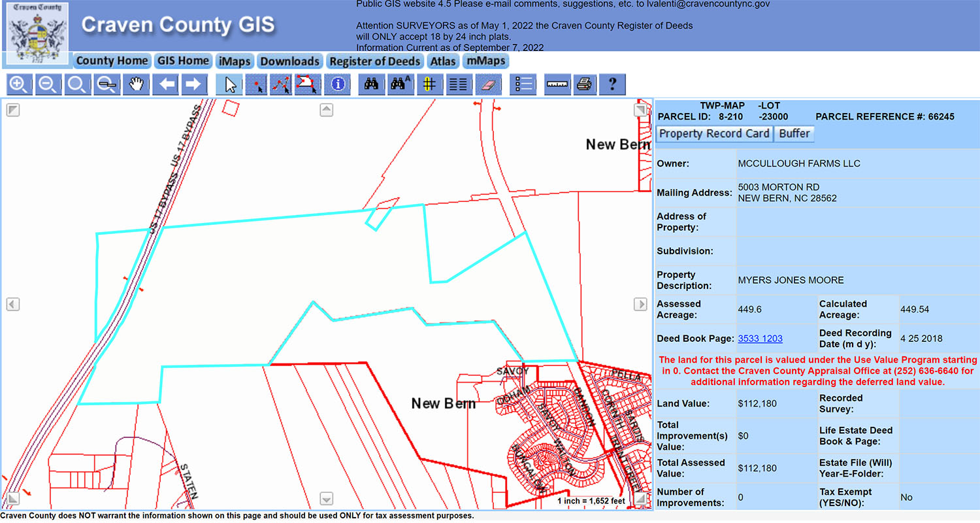Go forward using the next extent arrow
Viewport: 980px width, 523px height.
195,84
